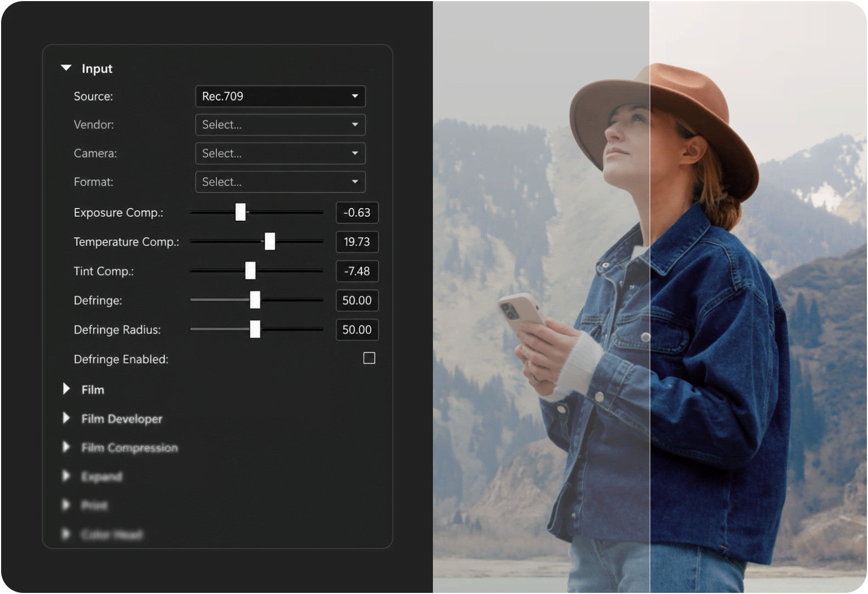
Task: Click the Exposure Comp. slider handle
Action: pos(241,212)
